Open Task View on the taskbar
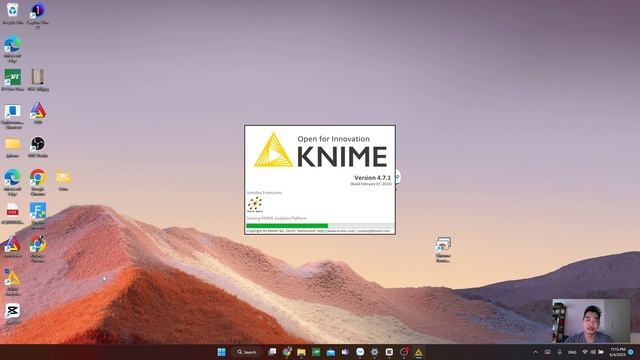This screenshot has width=640, height=360. tap(272, 352)
